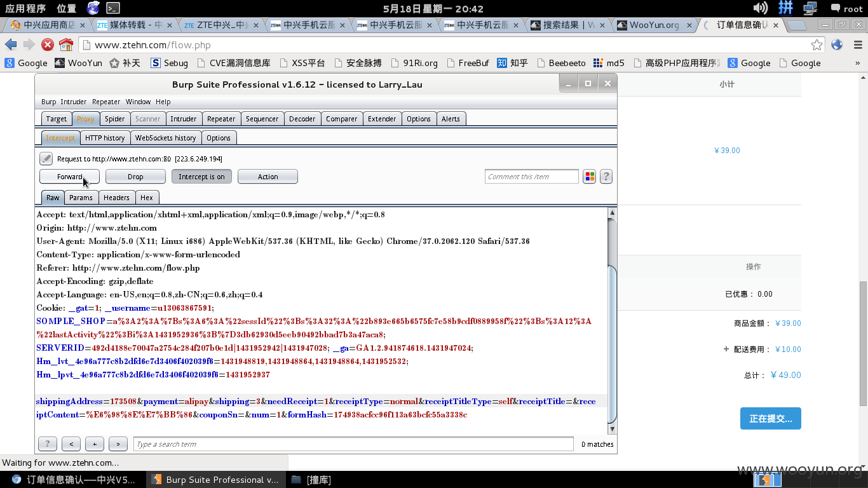Open the Proxy Options sub-tab
The width and height of the screenshot is (868, 488).
(219, 138)
